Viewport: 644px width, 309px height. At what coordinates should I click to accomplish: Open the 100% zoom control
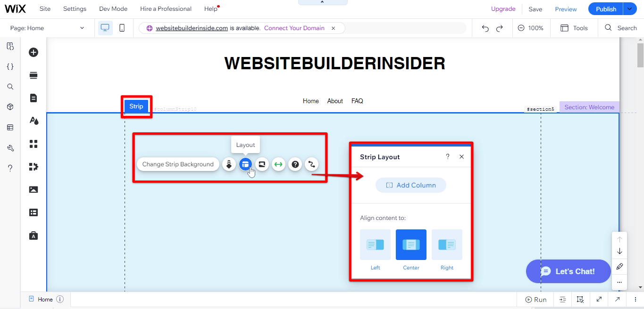[x=531, y=28]
